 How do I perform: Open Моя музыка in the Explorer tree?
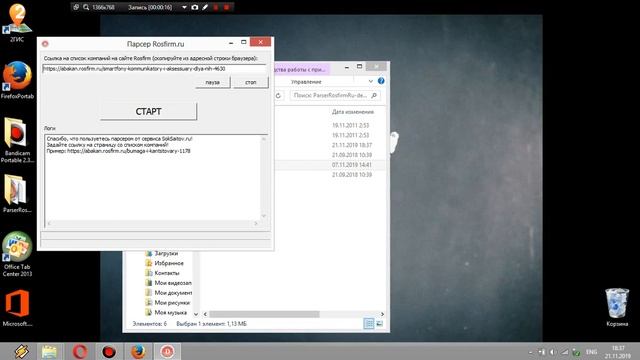166,313
